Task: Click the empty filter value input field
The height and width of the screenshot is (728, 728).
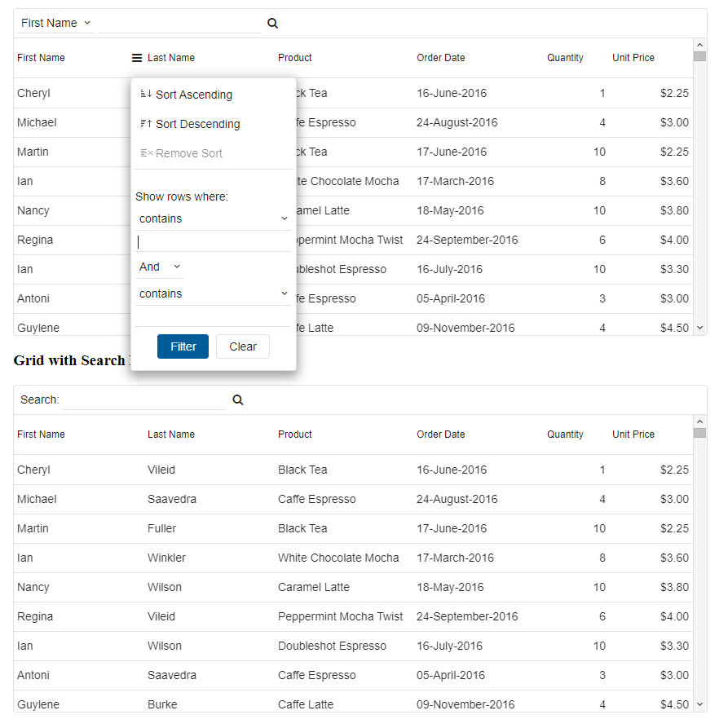Action: pos(213,241)
